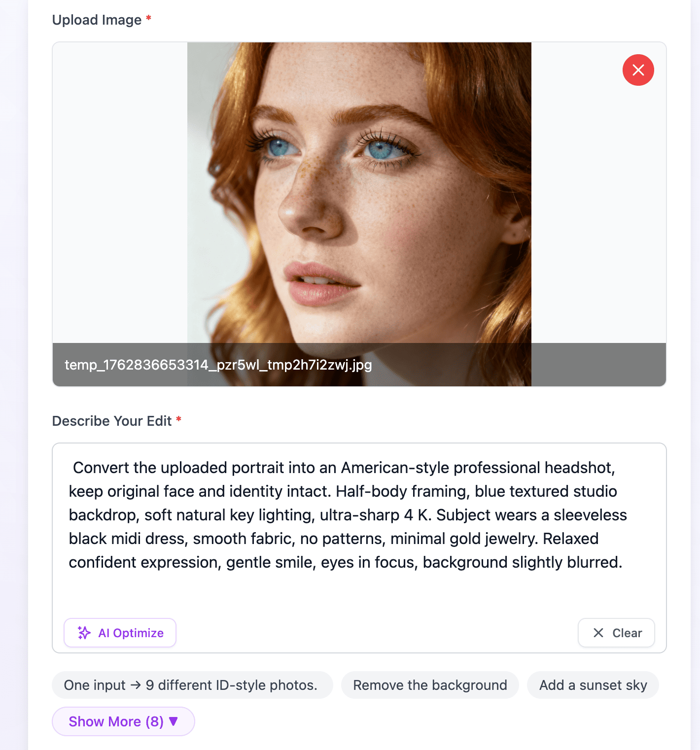Remove the uploaded image with the red X
This screenshot has width=700, height=750.
point(638,70)
